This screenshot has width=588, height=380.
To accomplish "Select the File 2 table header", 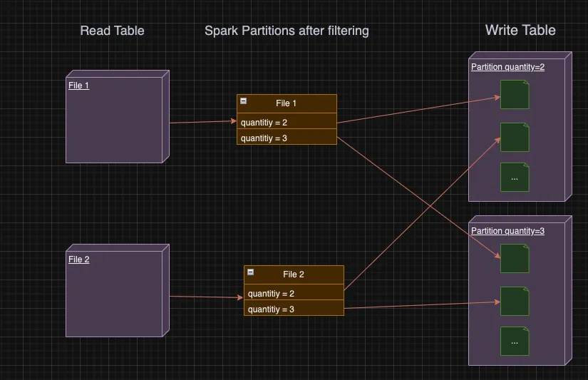I will [294, 275].
